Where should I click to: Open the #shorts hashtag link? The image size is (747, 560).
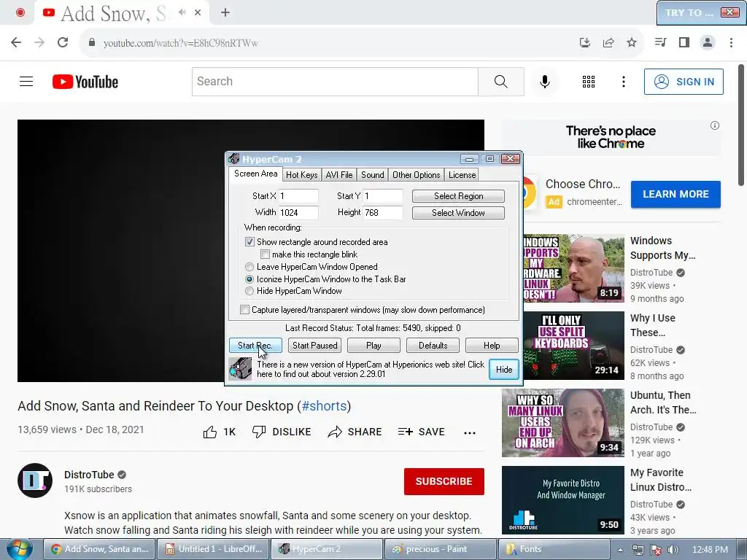click(324, 405)
